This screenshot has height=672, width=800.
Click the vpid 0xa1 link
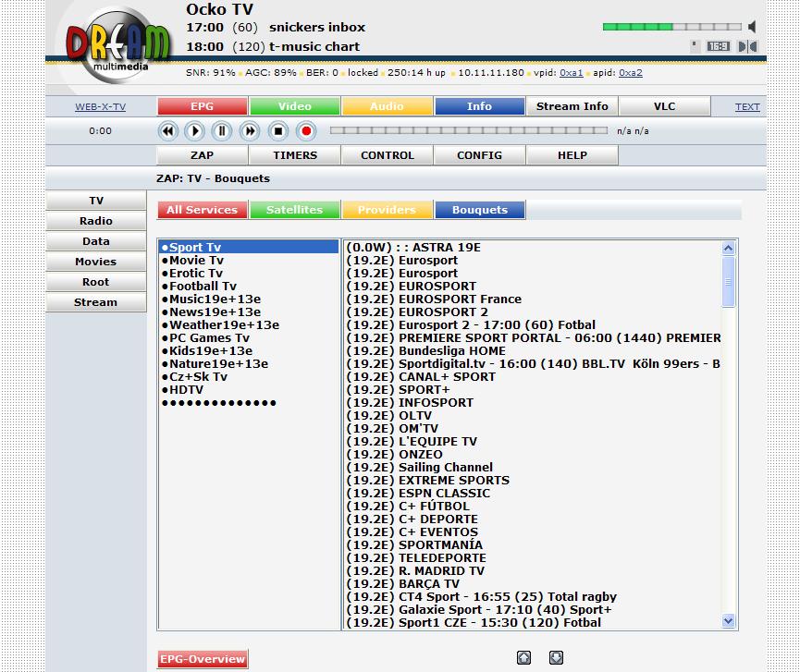(572, 72)
